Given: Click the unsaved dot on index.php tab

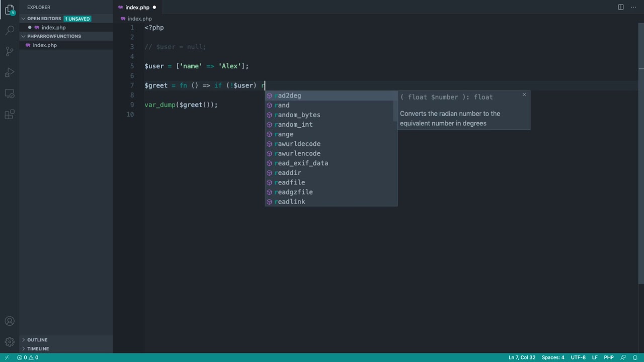Looking at the screenshot, I should 154,8.
